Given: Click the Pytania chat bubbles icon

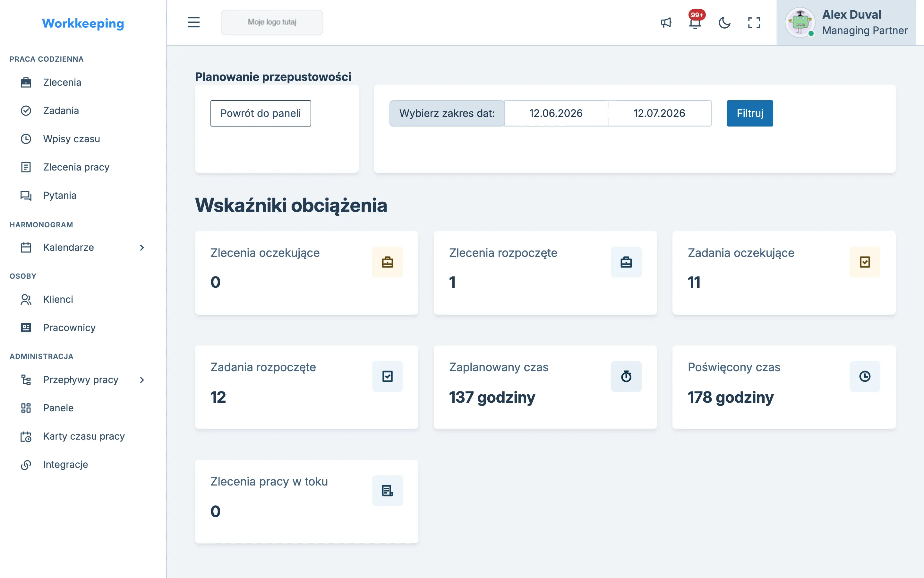Looking at the screenshot, I should (x=26, y=195).
